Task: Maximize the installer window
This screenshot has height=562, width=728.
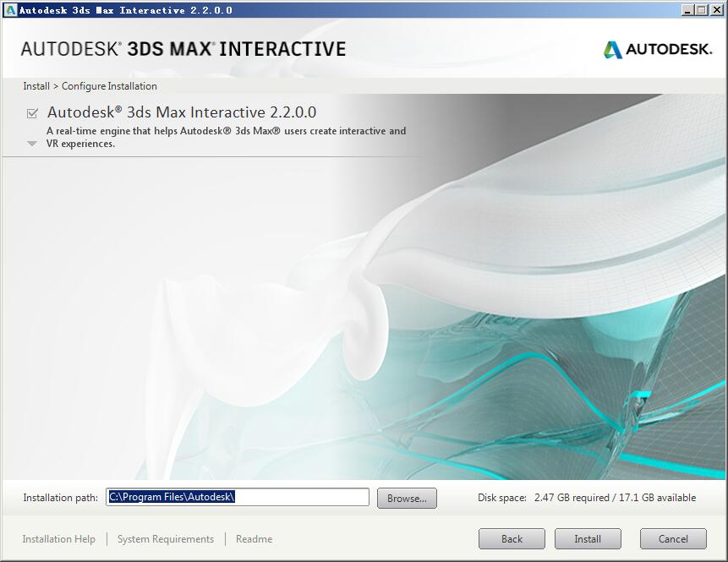Action: tap(702, 10)
